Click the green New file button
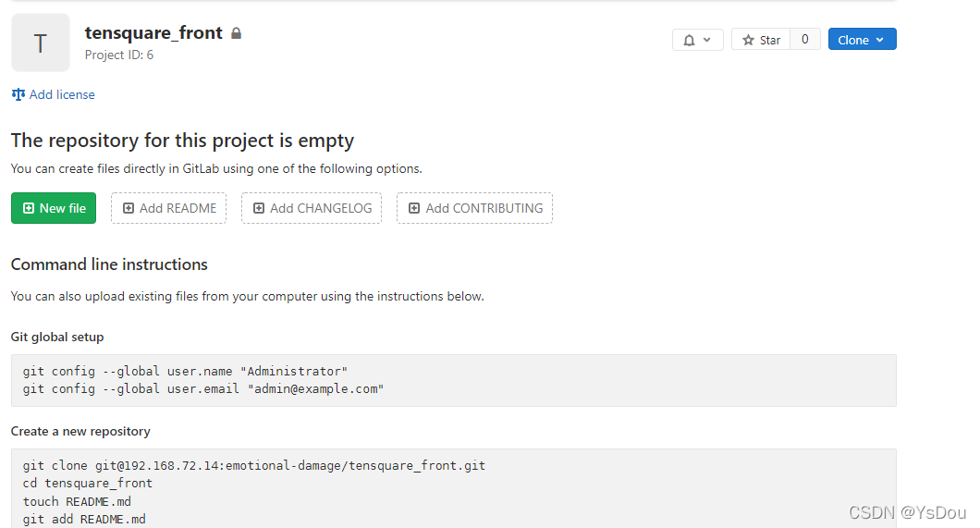Image resolution: width=980 pixels, height=528 pixels. coord(54,208)
